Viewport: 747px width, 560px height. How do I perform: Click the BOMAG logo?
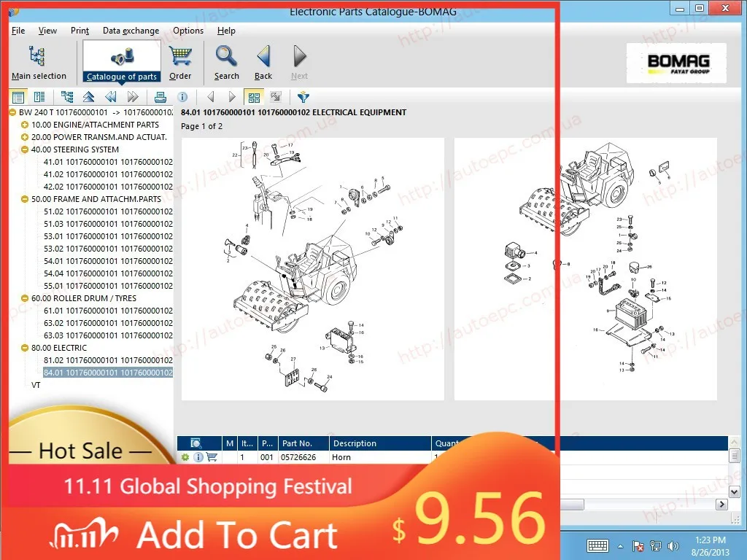click(x=676, y=63)
